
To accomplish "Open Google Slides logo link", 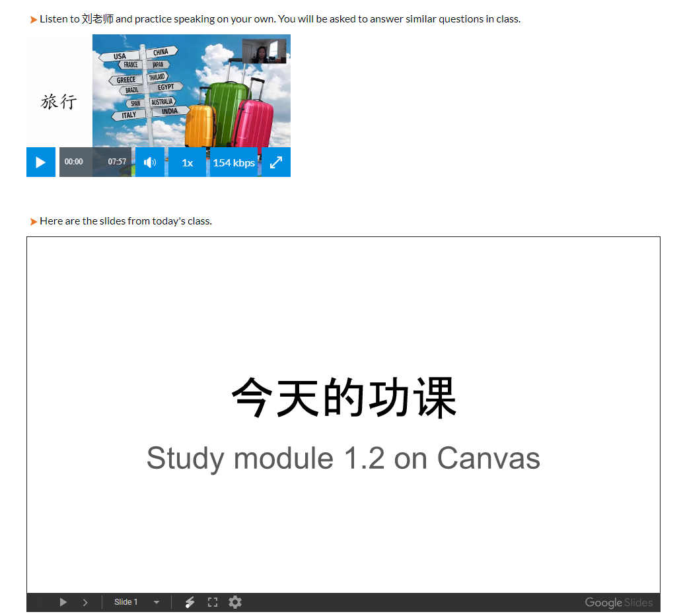I will 618,603.
